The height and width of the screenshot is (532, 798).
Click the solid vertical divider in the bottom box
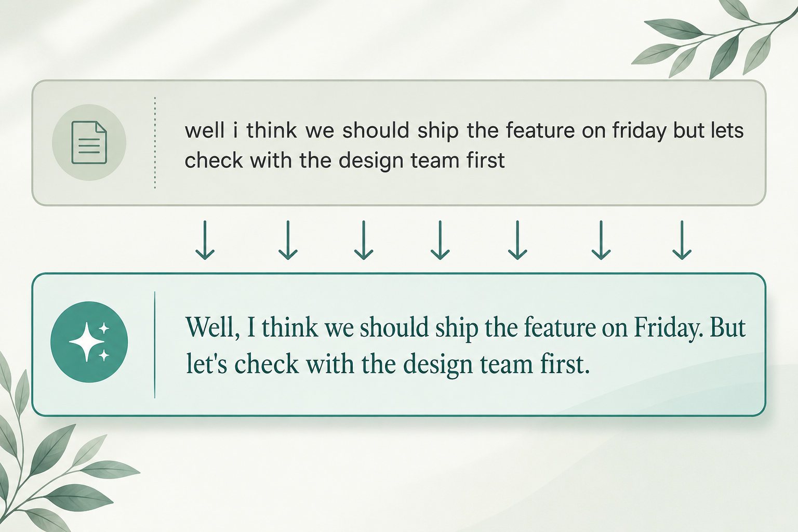point(155,345)
